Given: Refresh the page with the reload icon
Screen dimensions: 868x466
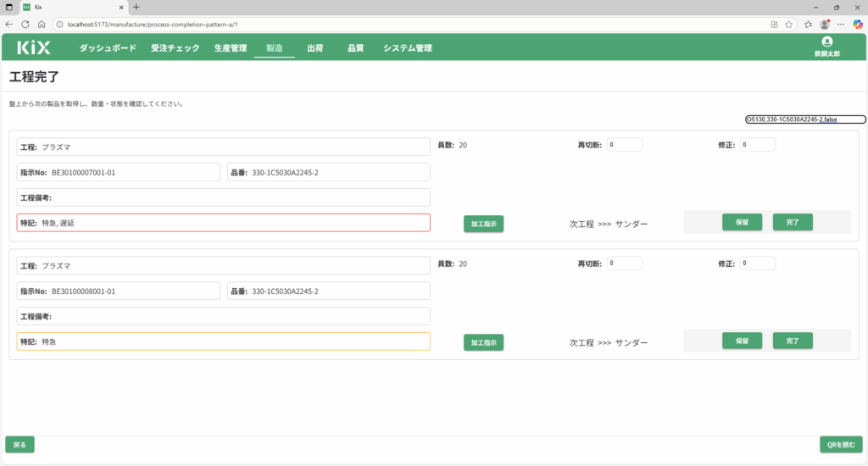Looking at the screenshot, I should click(25, 25).
